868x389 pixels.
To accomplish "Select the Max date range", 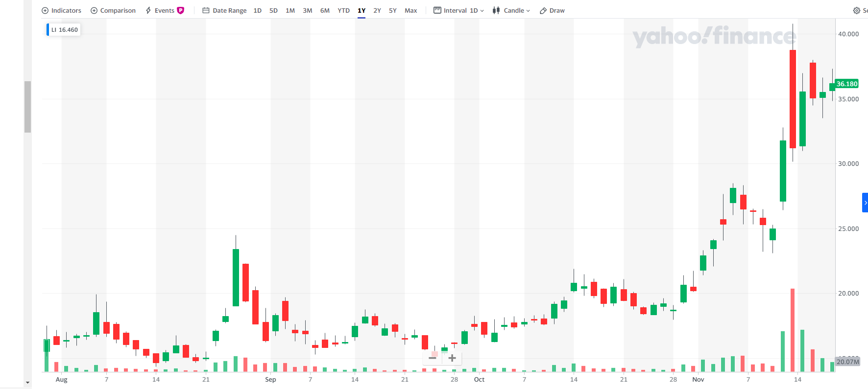I will (x=411, y=10).
